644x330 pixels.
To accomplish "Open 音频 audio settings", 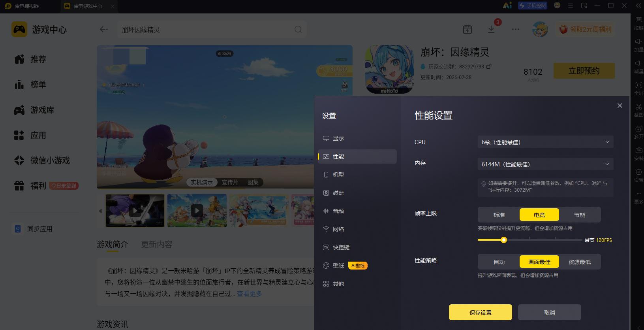I will [357, 211].
